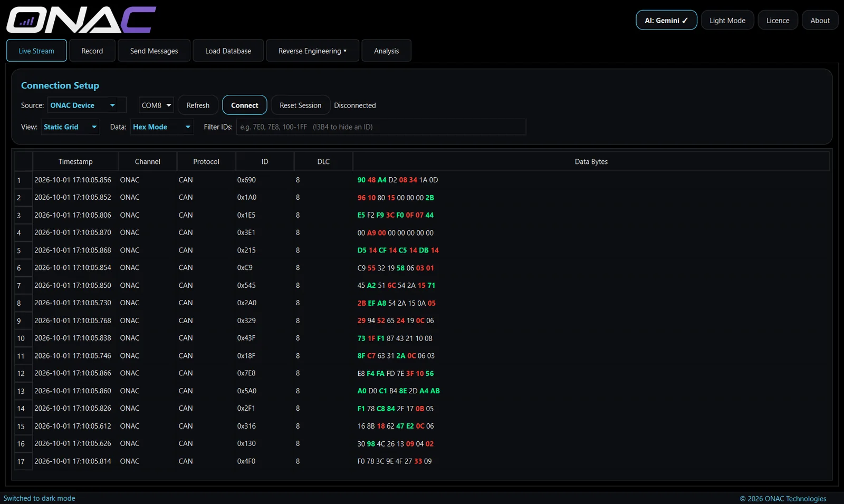Screen dimensions: 844x504
Task: Toggle the AI: Gemini button
Action: pyautogui.click(x=666, y=21)
